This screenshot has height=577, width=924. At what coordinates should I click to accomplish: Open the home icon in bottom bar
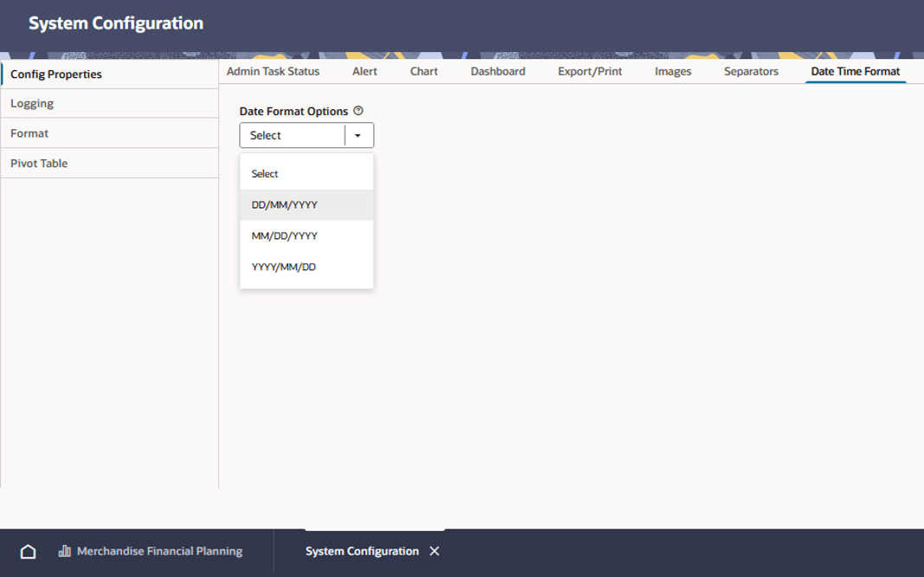point(28,552)
